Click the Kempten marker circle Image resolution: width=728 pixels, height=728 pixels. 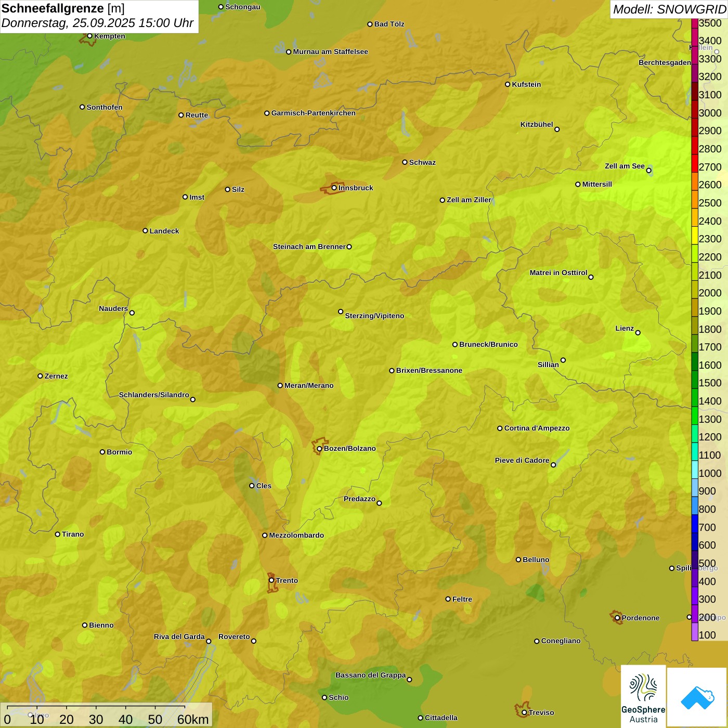click(x=89, y=36)
